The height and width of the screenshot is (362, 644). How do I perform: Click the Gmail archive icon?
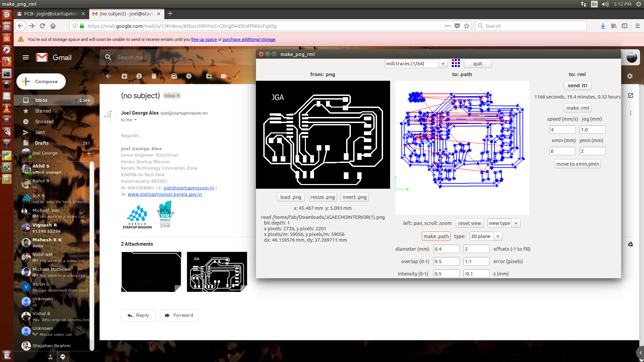(124, 76)
